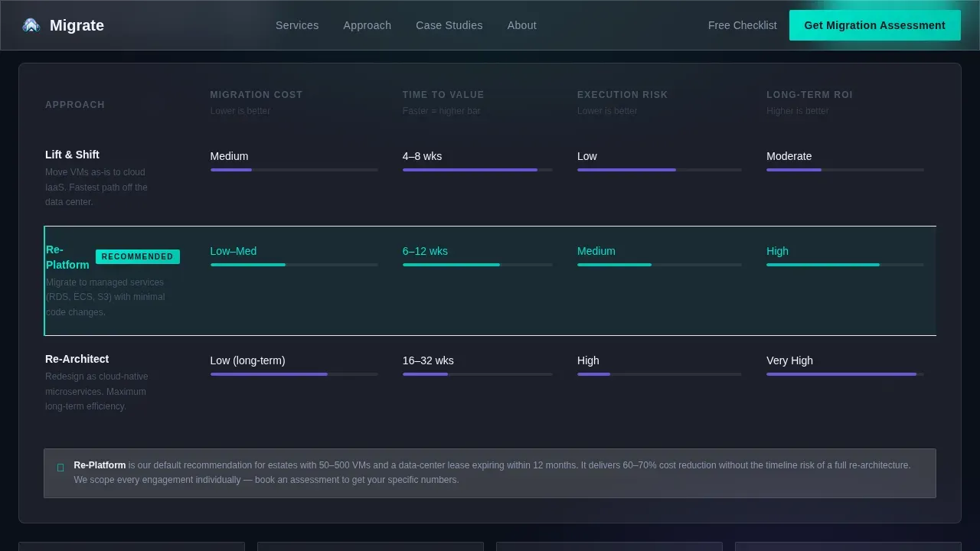Click the Get Migration Assessment button
The height and width of the screenshot is (551, 980).
[874, 25]
